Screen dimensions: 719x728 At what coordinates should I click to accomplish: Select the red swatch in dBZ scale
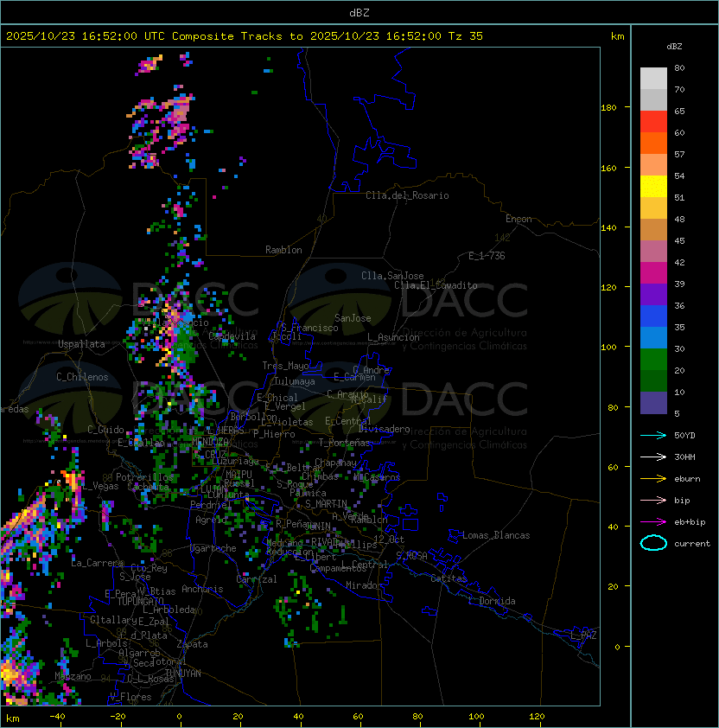click(653, 122)
